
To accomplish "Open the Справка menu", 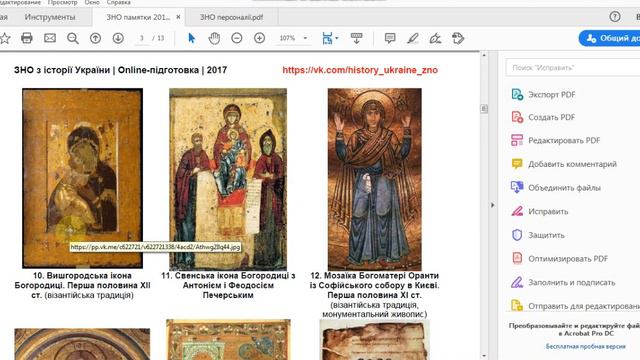I will coord(118,2).
